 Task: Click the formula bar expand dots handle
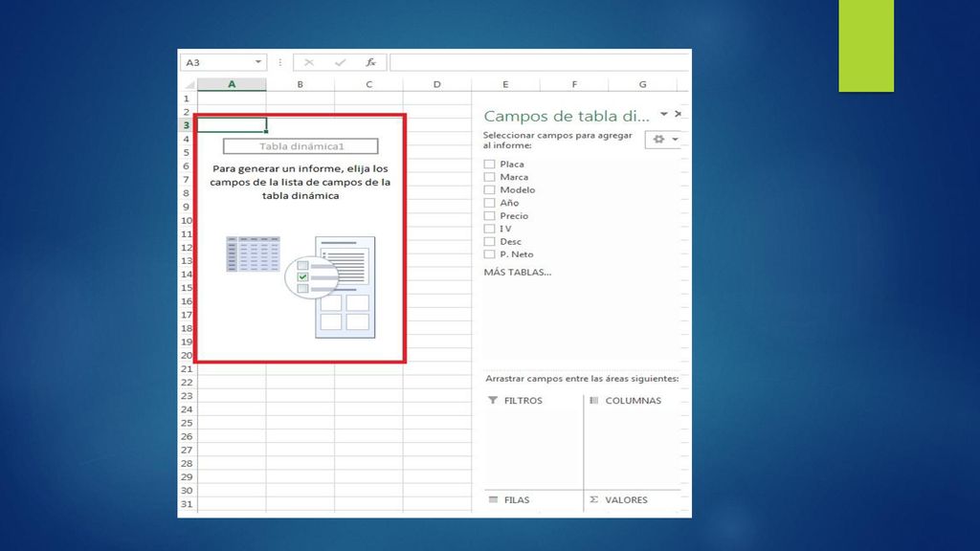[280, 62]
